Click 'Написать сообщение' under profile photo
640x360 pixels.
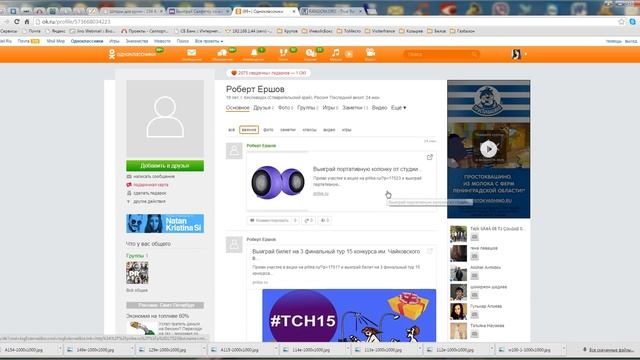click(x=151, y=176)
